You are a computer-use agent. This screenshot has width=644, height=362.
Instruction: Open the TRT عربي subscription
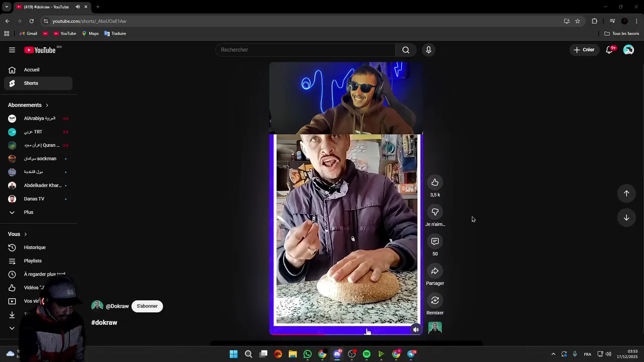click(38, 132)
